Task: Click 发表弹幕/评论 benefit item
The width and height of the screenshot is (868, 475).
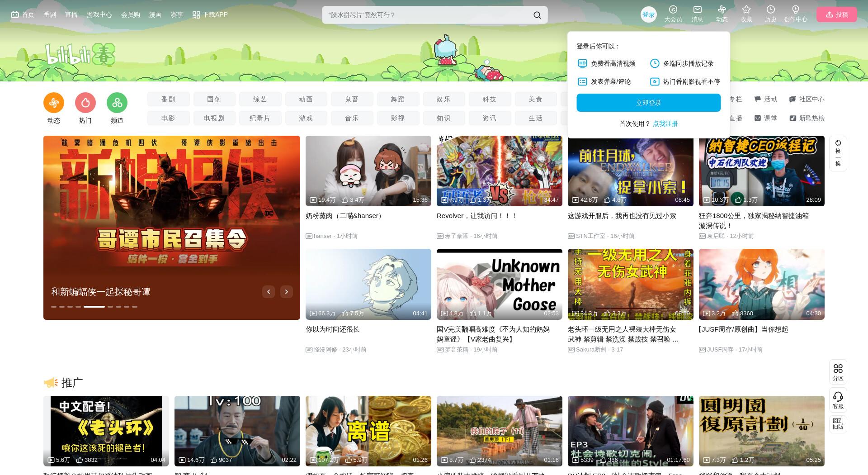Action: point(604,82)
